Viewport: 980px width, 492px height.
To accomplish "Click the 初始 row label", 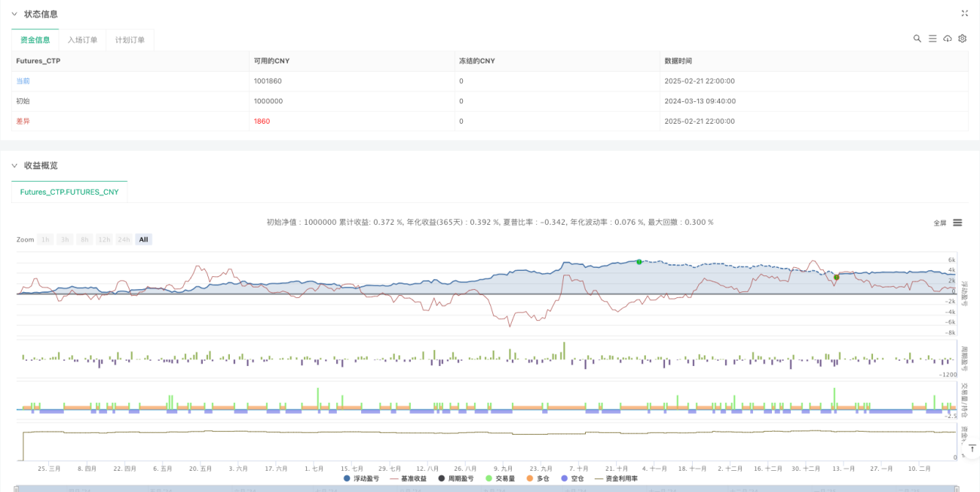I will (23, 101).
